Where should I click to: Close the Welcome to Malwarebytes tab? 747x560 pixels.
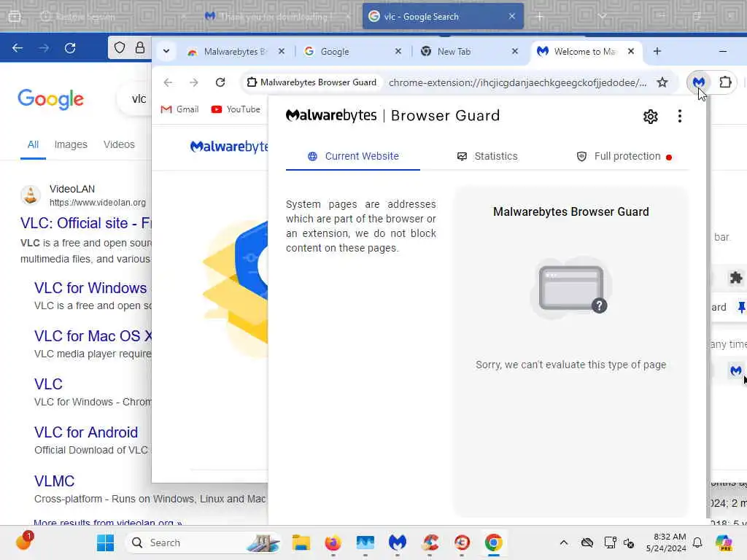pyautogui.click(x=631, y=52)
